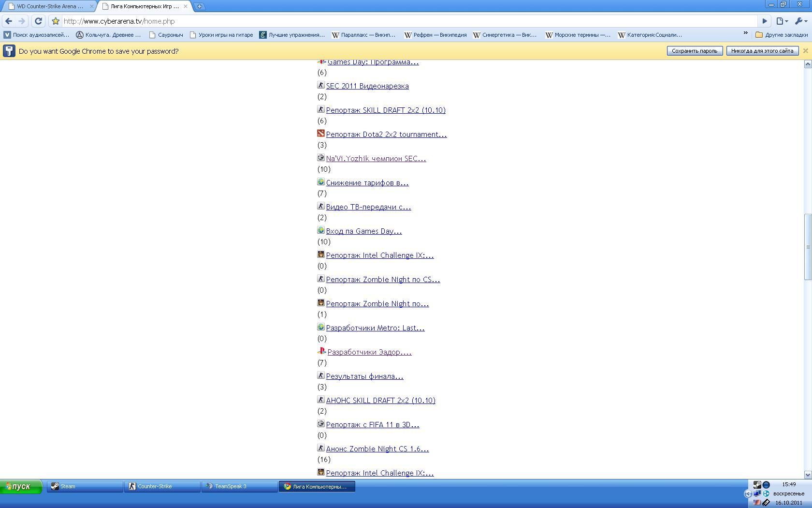Go back to the previous page
This screenshot has height=508, width=812.
[9, 21]
